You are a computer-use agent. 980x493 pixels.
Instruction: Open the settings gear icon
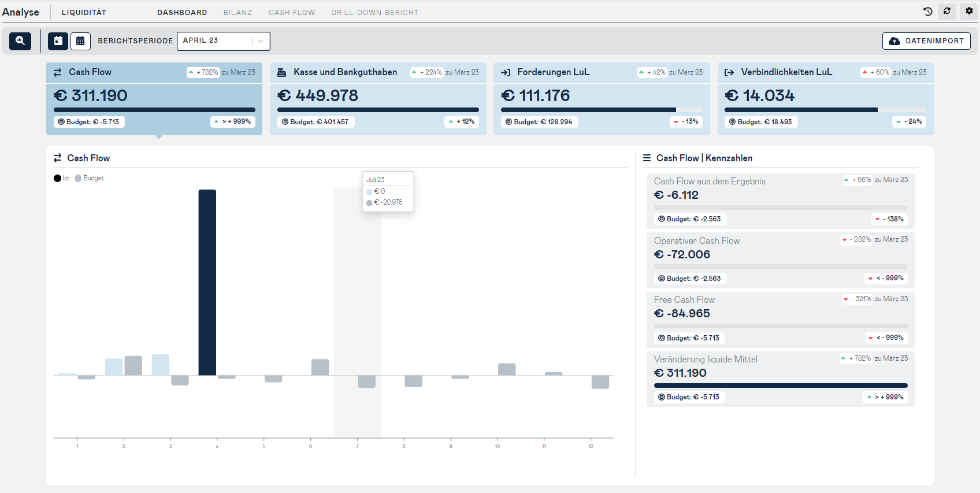coord(969,11)
